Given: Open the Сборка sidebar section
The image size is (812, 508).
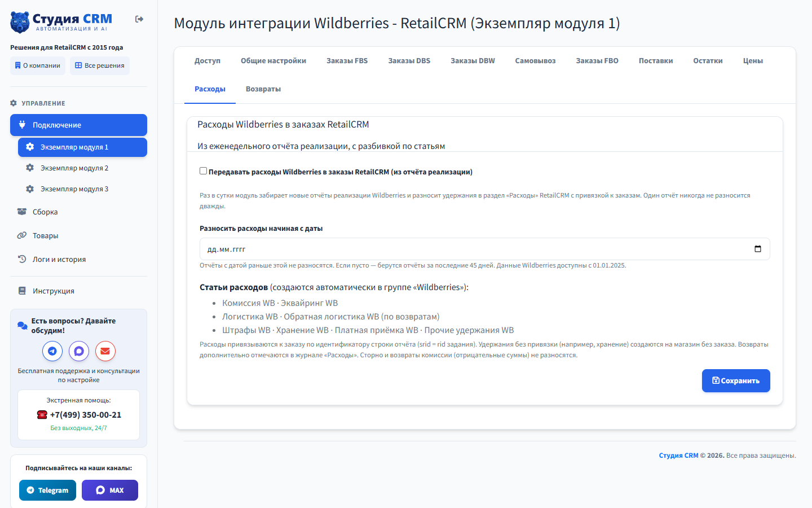Looking at the screenshot, I should (78, 212).
